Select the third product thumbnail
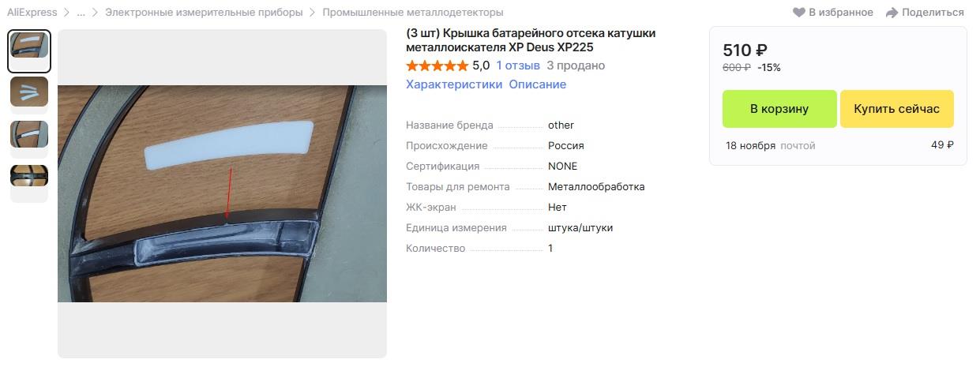 29,135
